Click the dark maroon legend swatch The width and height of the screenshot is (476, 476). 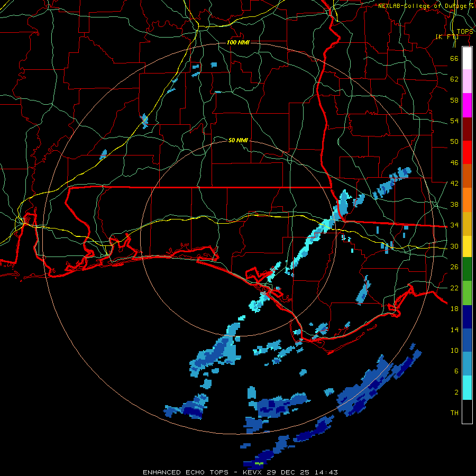pyautogui.click(x=467, y=129)
